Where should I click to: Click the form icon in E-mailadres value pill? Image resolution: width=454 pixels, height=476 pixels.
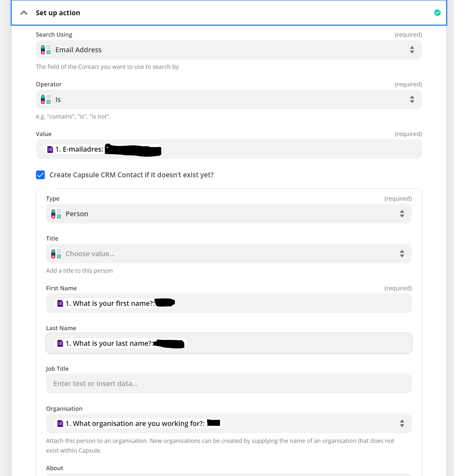point(50,149)
